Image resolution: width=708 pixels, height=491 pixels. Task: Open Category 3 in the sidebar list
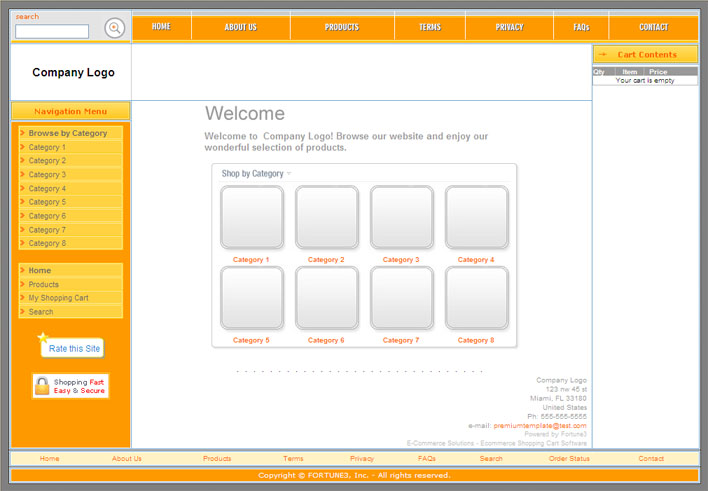coord(47,175)
